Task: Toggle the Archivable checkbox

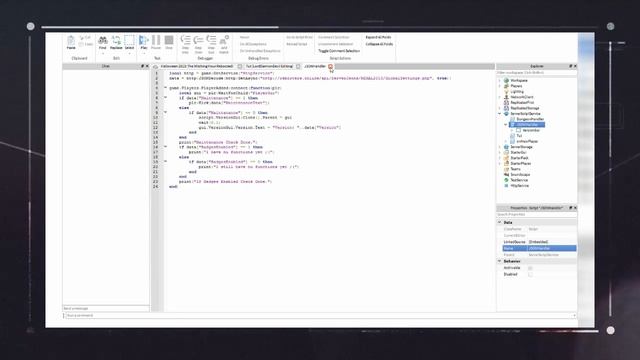Action: 530,268
